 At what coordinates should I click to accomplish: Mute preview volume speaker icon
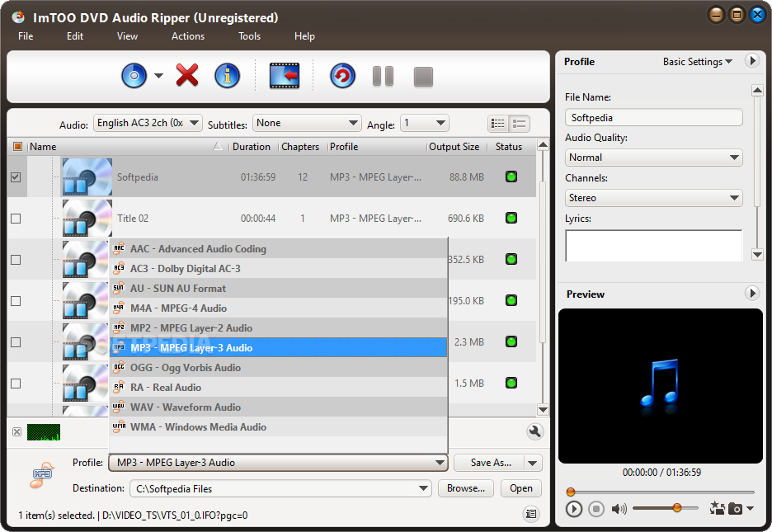[x=619, y=509]
